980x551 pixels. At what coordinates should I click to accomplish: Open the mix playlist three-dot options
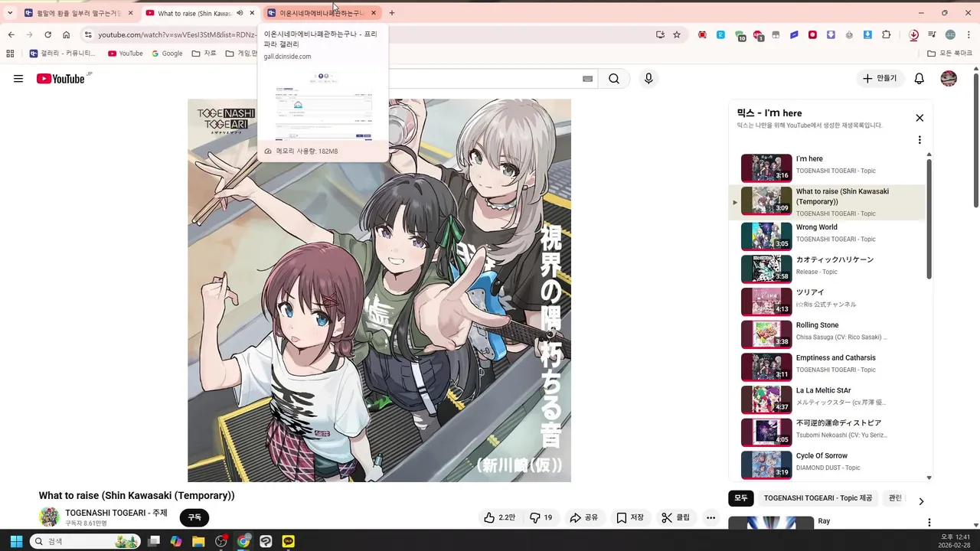920,140
